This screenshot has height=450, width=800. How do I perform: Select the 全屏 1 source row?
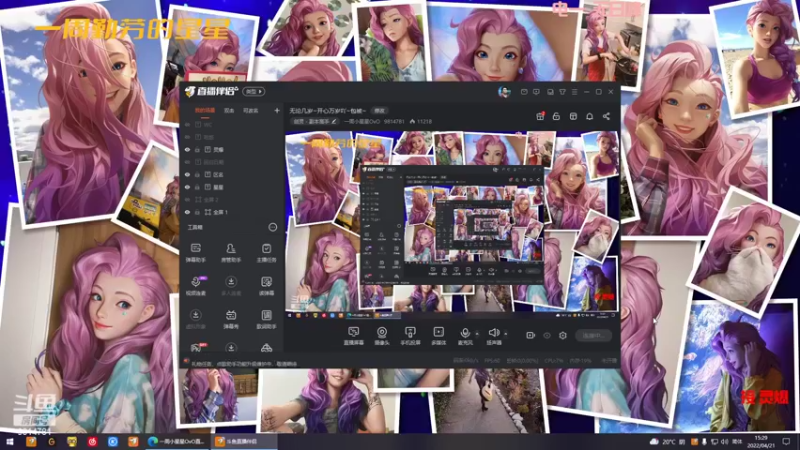(232, 212)
